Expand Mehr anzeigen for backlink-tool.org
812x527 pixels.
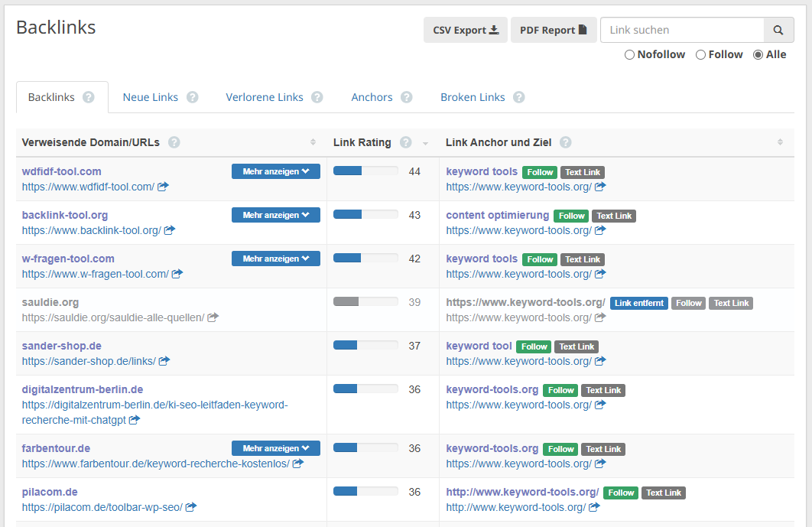tap(275, 215)
